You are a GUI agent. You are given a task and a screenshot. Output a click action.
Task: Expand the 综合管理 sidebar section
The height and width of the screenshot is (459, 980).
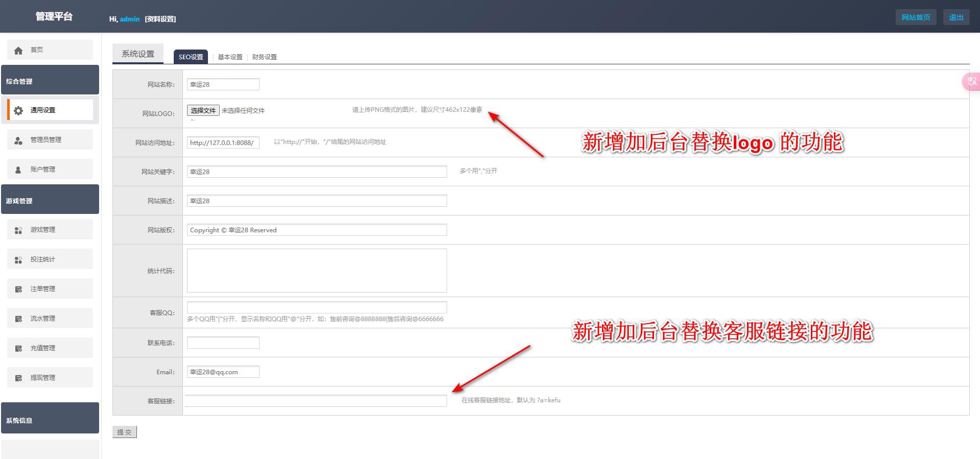coord(50,81)
